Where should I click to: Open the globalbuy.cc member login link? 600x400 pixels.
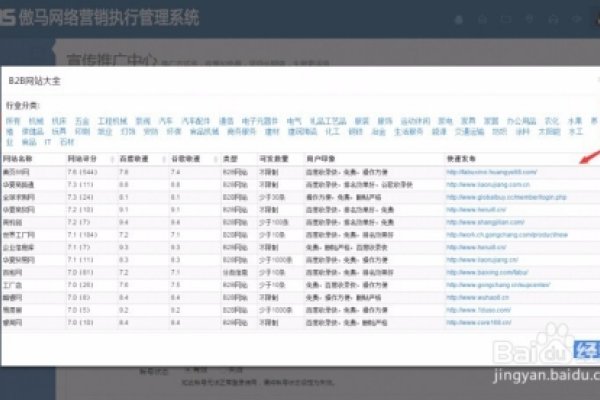[506, 197]
